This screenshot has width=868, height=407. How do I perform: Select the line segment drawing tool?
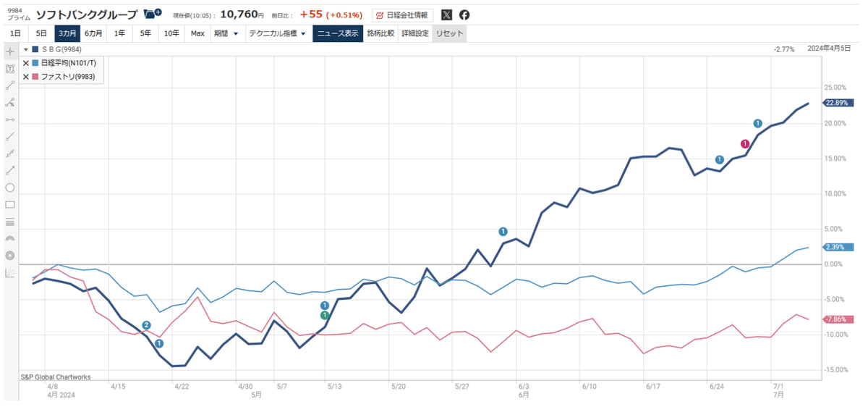[10, 85]
